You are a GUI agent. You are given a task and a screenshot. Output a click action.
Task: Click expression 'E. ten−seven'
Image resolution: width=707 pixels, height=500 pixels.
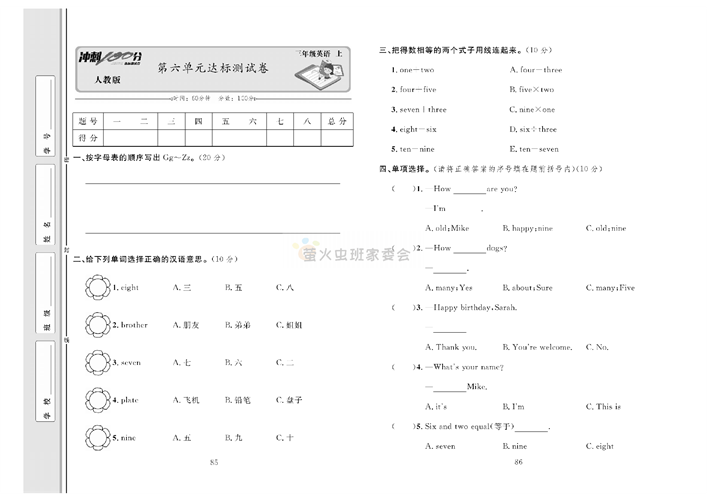[x=534, y=149]
